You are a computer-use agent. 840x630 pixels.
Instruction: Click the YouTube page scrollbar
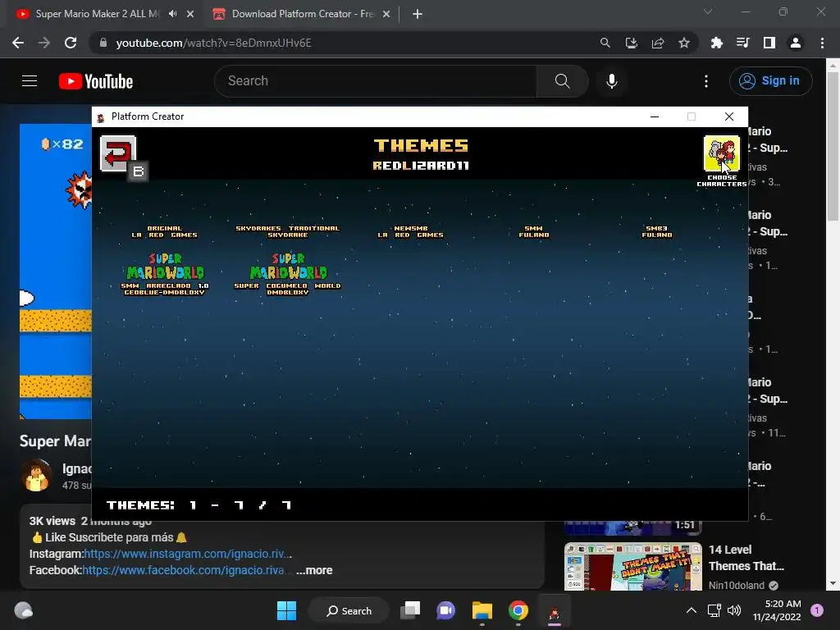tap(833, 144)
